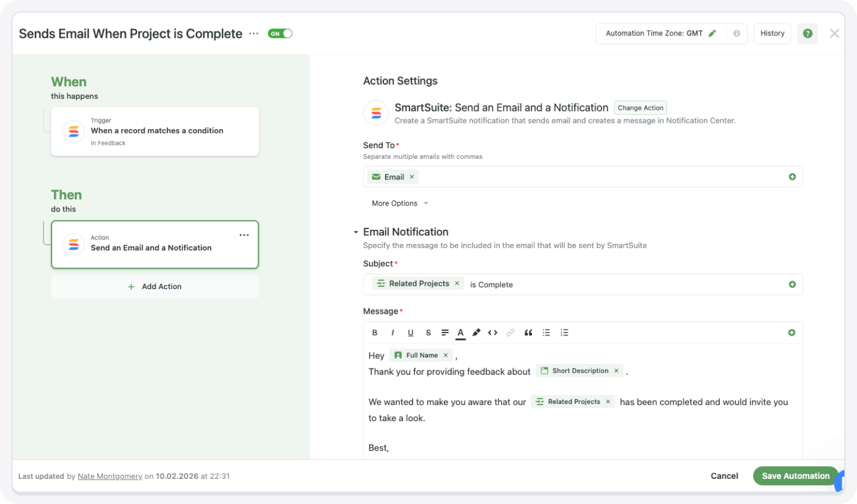857x504 pixels.
Task: Open Nate Montgomery profile link
Action: point(110,477)
